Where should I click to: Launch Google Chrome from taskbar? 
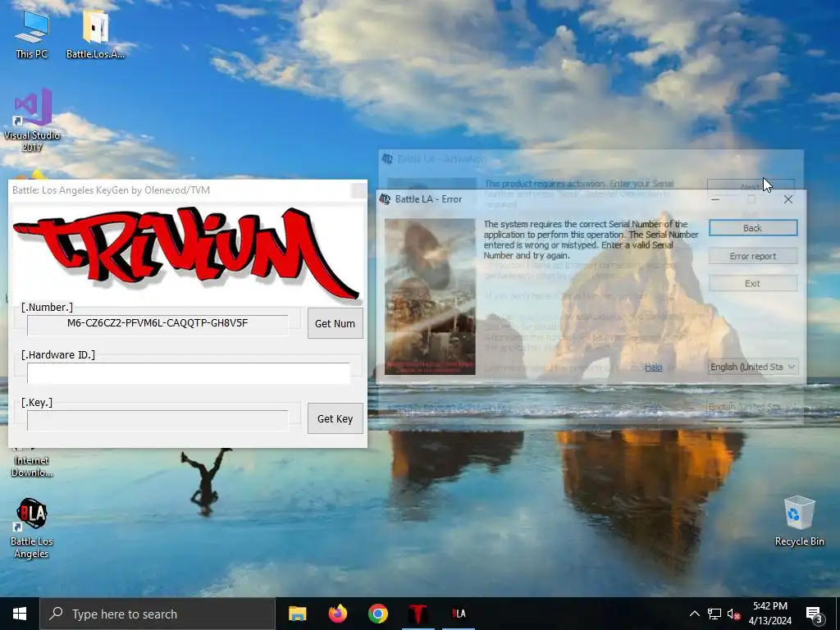[377, 614]
